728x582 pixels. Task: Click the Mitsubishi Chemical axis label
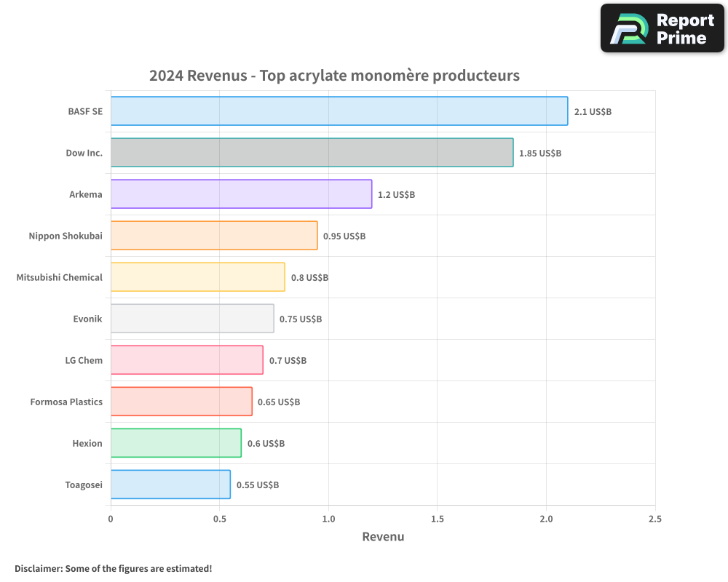[x=60, y=277]
